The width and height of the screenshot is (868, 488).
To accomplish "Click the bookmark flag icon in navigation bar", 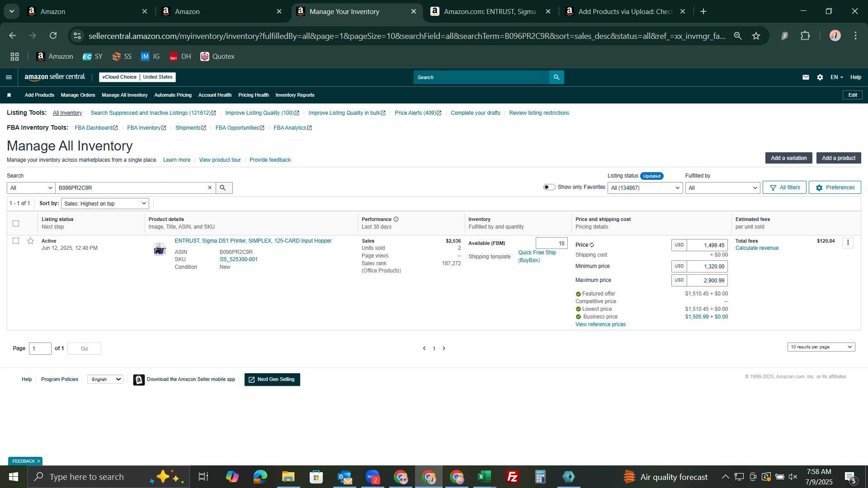I will [x=9, y=95].
